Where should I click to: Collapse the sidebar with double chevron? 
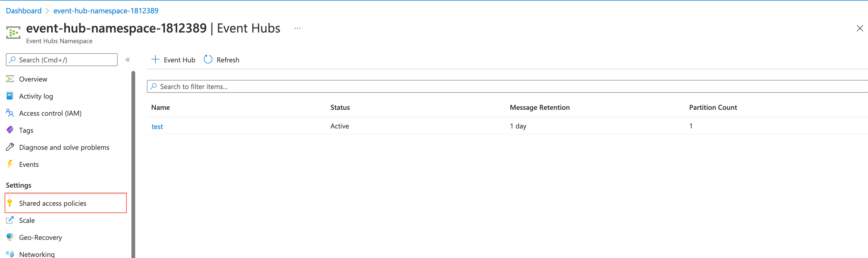pyautogui.click(x=128, y=60)
